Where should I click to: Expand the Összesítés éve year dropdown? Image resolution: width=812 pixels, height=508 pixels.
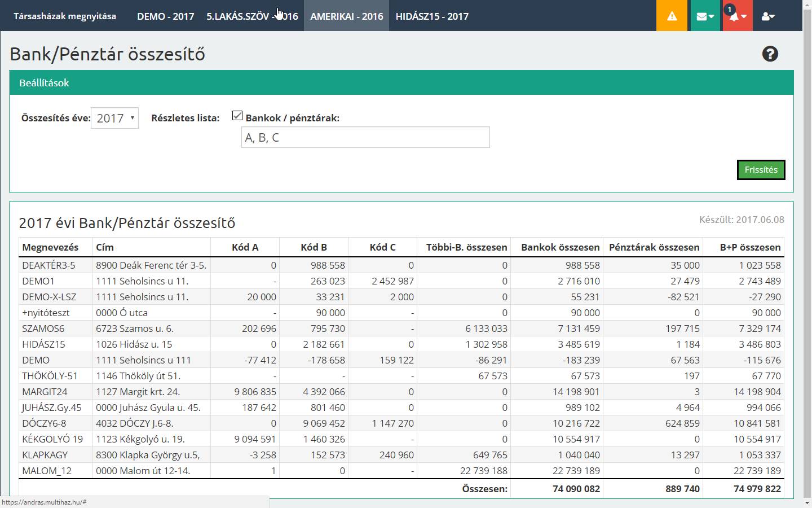point(114,118)
